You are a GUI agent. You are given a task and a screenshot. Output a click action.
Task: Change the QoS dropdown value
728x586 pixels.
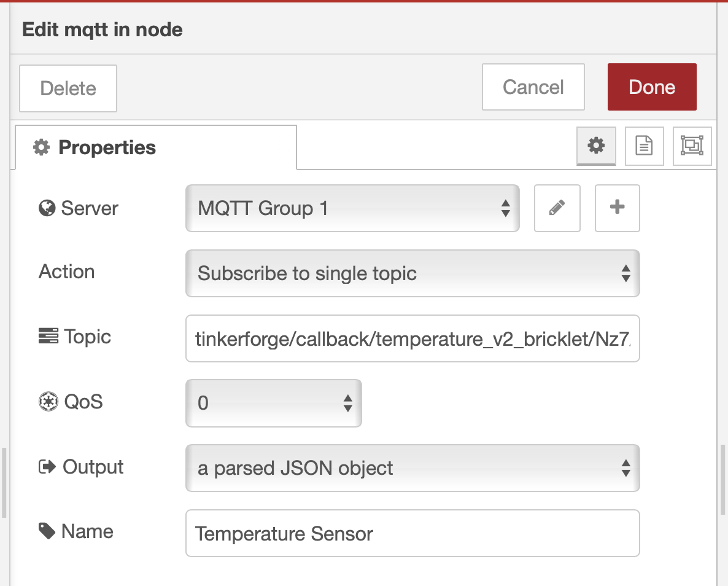point(273,403)
